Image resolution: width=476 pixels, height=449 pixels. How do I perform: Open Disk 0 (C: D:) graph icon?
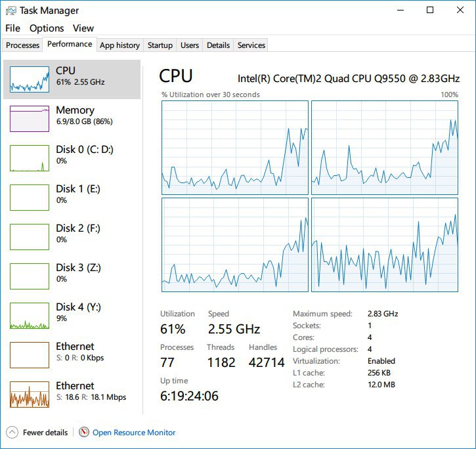click(30, 158)
